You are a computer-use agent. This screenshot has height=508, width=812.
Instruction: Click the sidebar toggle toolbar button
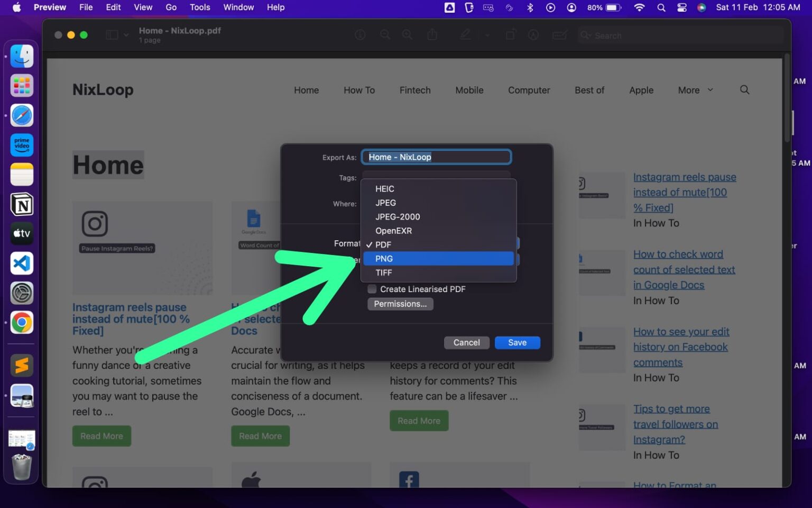tap(112, 35)
